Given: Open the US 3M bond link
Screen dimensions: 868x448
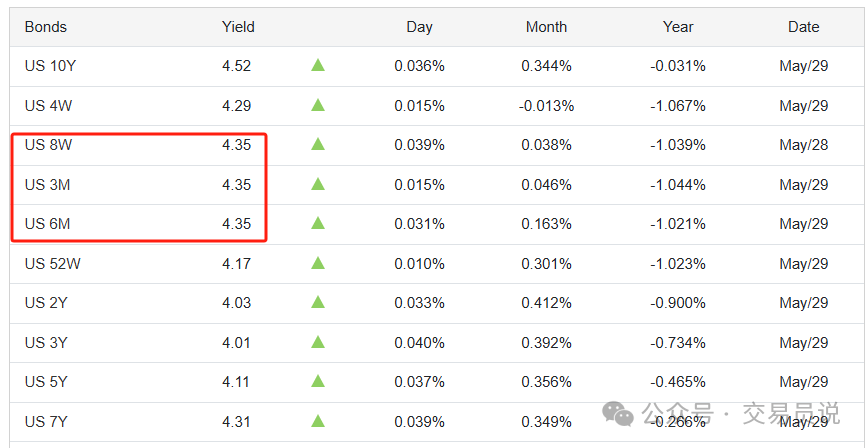Looking at the screenshot, I should (47, 184).
